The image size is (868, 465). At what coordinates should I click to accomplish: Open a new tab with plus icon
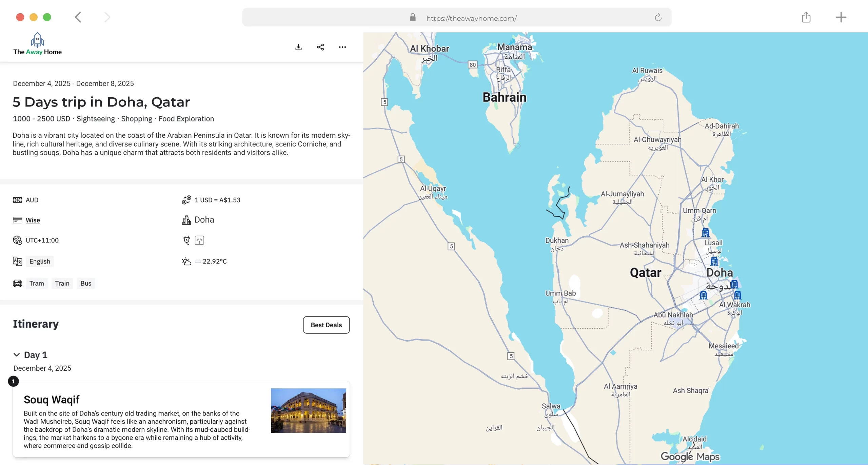[841, 17]
